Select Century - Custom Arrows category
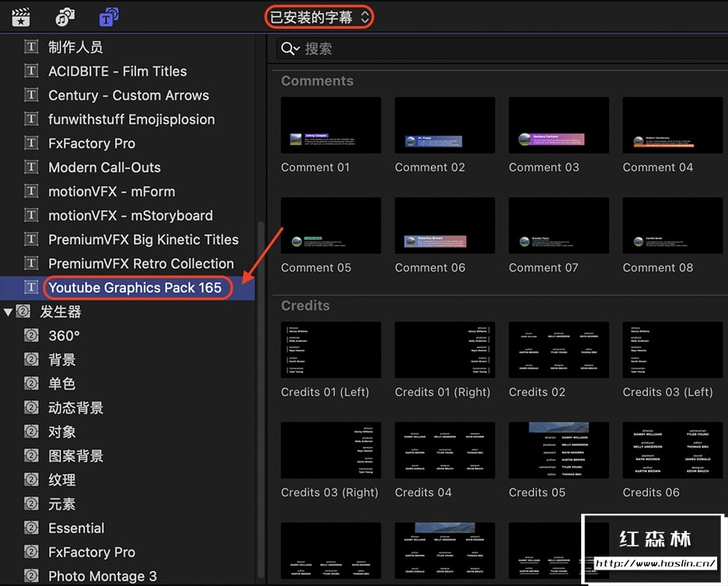The width and height of the screenshot is (728, 586). [129, 95]
